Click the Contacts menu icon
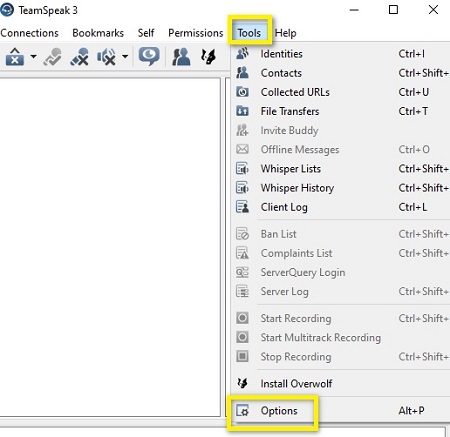 click(242, 73)
